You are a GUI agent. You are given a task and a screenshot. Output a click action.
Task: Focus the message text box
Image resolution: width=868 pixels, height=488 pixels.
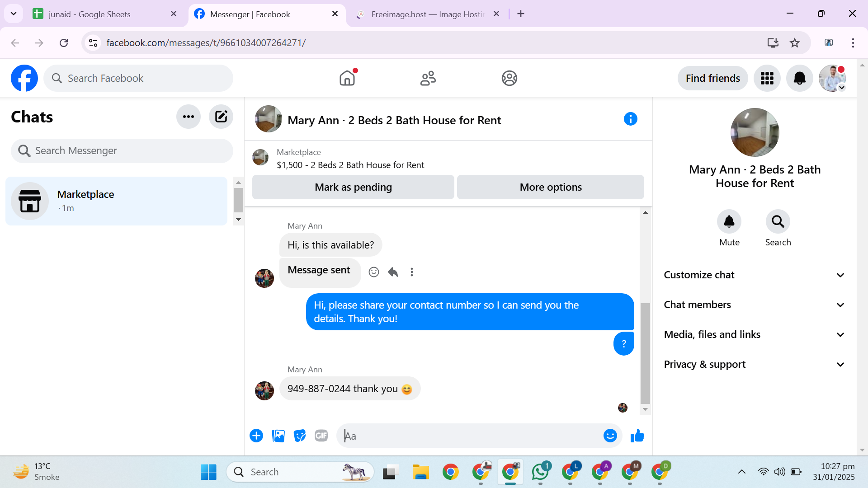pyautogui.click(x=470, y=436)
